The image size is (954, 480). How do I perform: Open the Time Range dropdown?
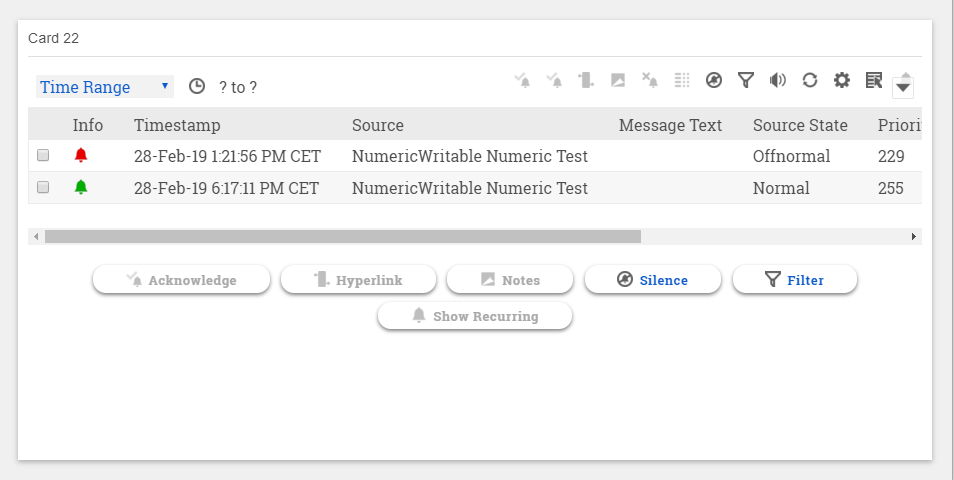(105, 87)
